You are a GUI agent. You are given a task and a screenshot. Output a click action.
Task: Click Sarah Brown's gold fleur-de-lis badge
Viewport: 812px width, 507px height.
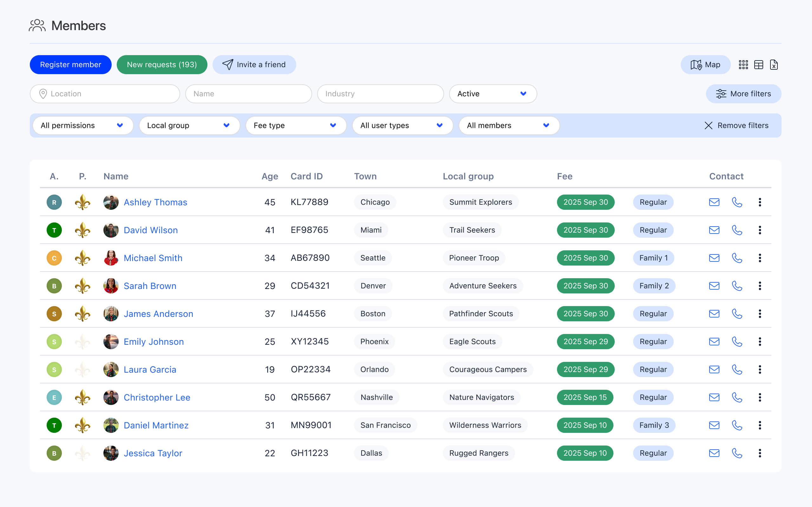click(x=82, y=286)
